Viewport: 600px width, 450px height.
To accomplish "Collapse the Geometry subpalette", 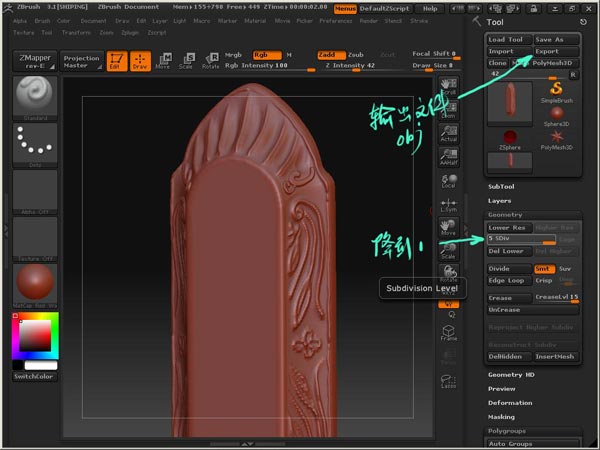I will pos(505,215).
